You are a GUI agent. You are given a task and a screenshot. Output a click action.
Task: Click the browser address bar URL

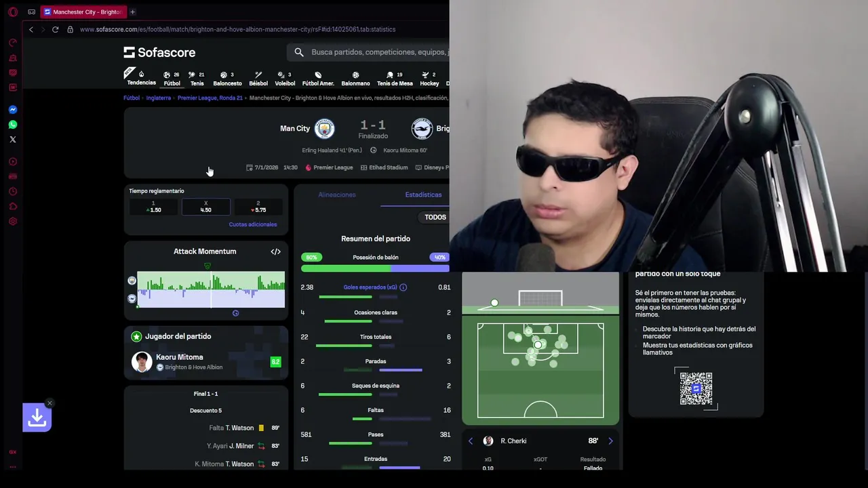237,29
